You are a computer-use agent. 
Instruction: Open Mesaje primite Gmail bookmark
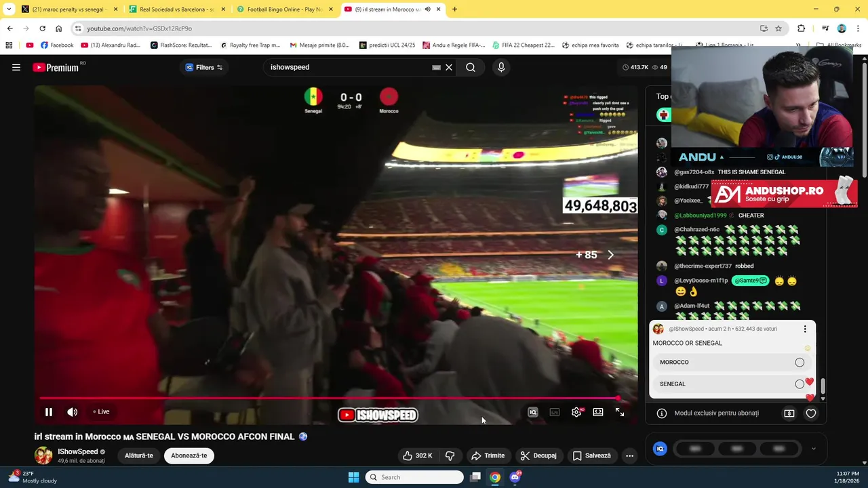319,45
